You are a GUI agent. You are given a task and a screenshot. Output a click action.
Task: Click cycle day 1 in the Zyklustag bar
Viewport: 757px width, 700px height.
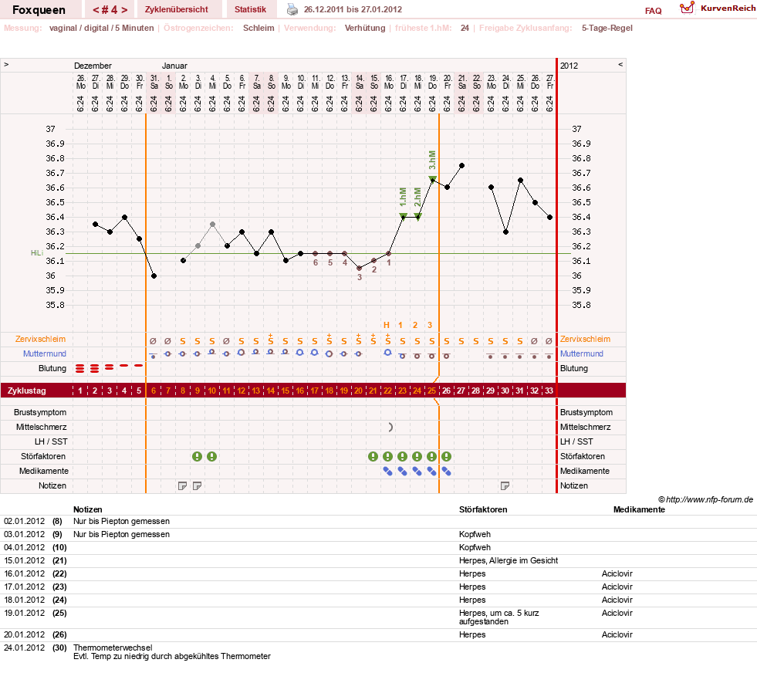point(80,391)
